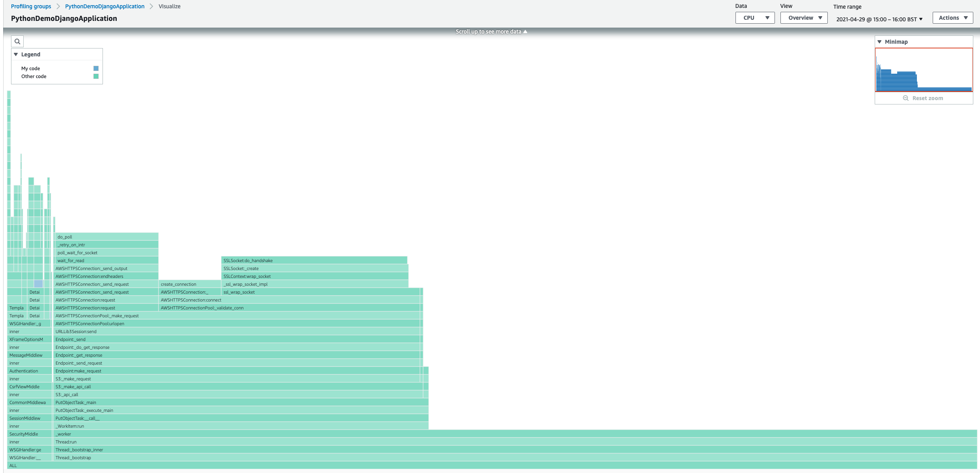Collapse the Legend panel
980x473 pixels.
click(x=16, y=54)
